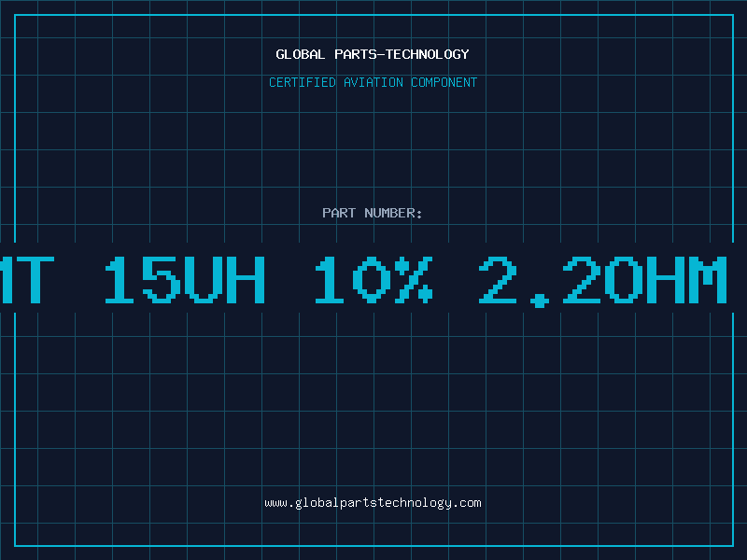Click the GLOBAL word in the header
The width and height of the screenshot is (747, 560).
click(300, 54)
